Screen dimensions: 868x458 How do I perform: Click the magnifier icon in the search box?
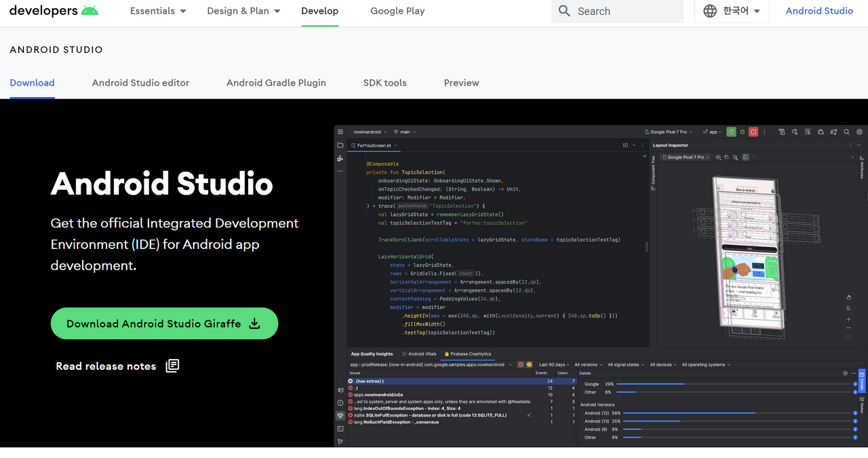(x=564, y=11)
